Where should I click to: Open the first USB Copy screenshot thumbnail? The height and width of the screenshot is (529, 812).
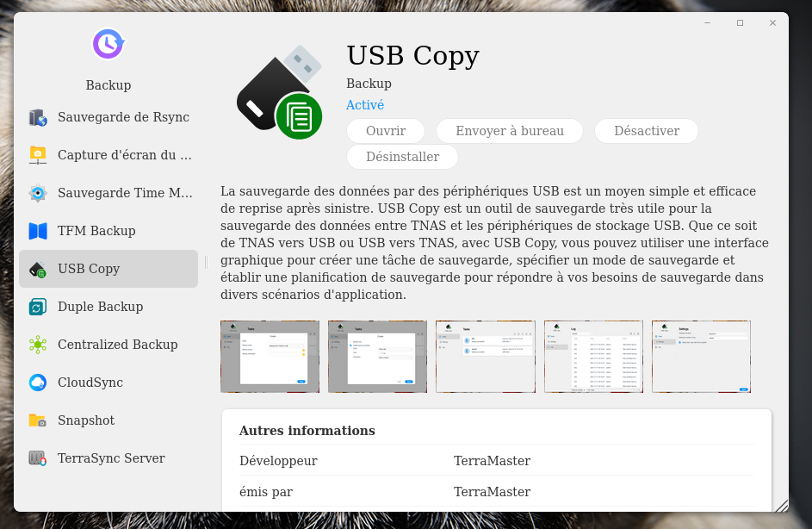click(270, 357)
